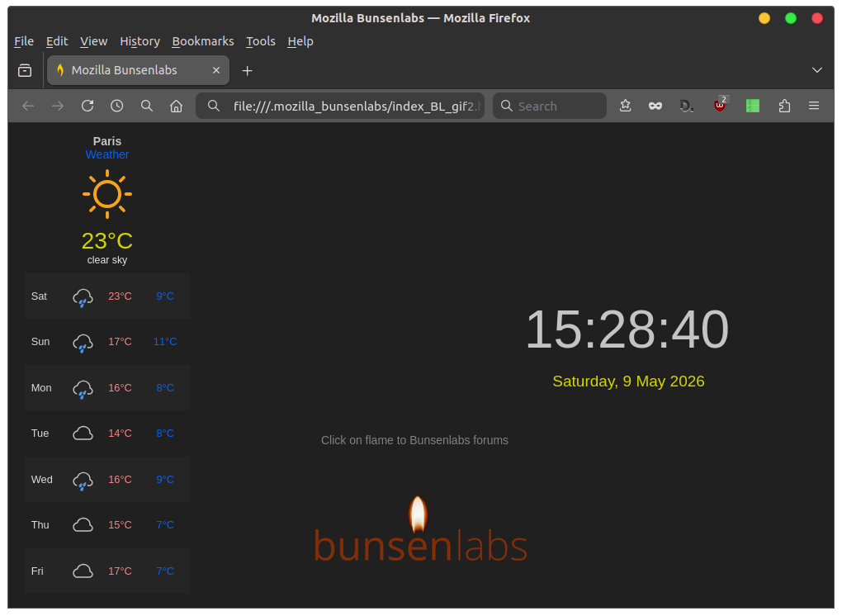Open the Firefox hamburger application menu

(x=814, y=106)
